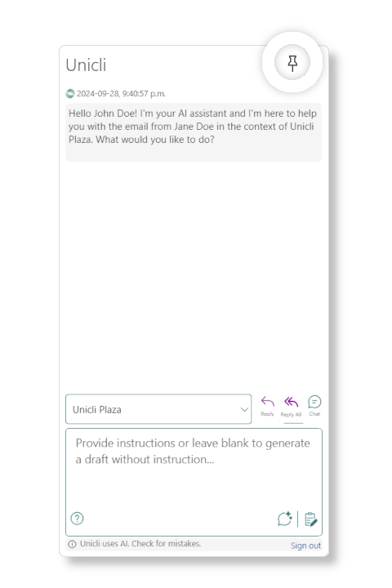
Task: Click the 'Unicli uses AI. Check for mistakes.' notice
Action: 140,543
